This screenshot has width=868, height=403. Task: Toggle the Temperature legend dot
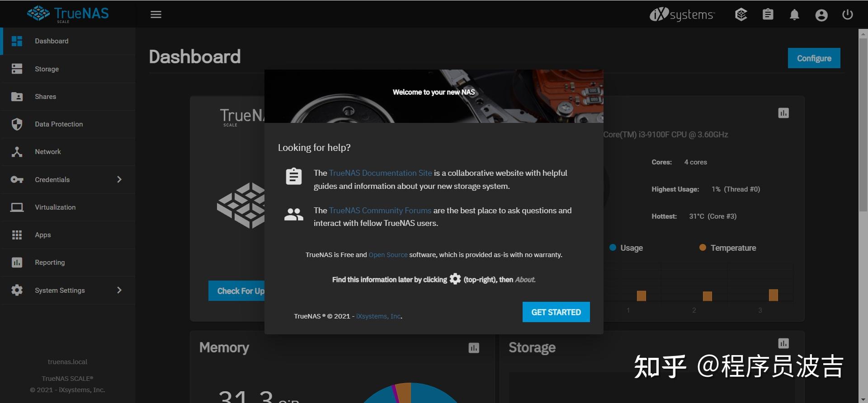point(703,248)
